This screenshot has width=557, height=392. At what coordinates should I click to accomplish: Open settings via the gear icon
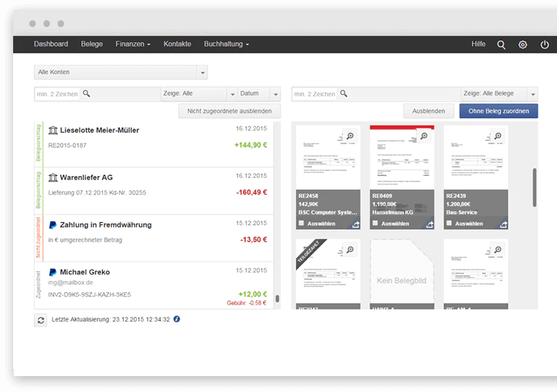pyautogui.click(x=522, y=45)
